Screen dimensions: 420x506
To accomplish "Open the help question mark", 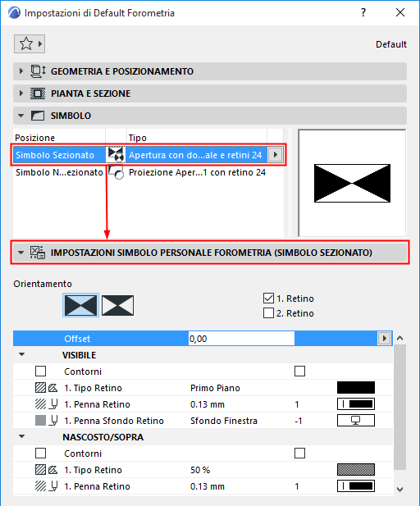I will [x=363, y=12].
